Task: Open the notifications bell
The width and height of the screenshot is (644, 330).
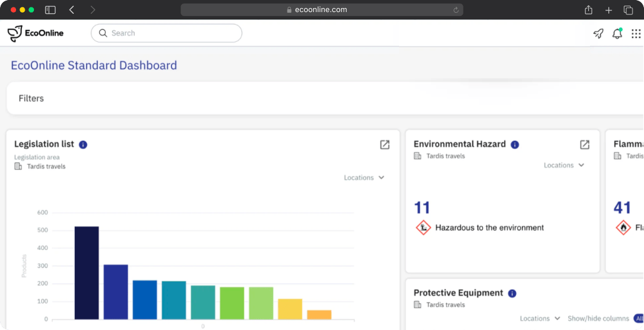Action: tap(618, 34)
